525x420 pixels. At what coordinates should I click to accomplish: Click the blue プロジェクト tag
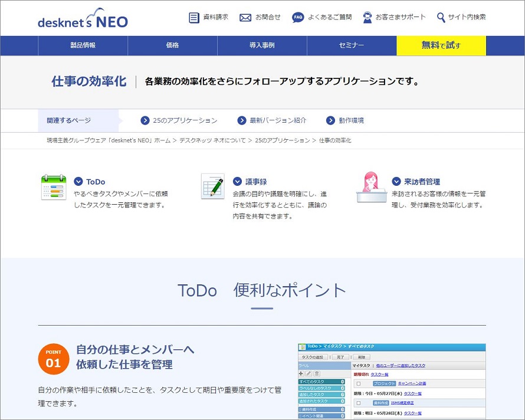pos(385,383)
